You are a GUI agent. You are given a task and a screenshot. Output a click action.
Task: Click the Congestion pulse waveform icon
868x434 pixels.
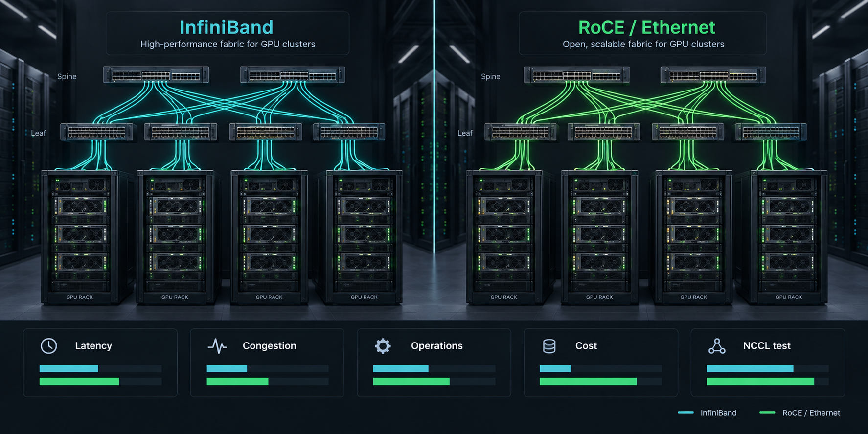click(217, 346)
